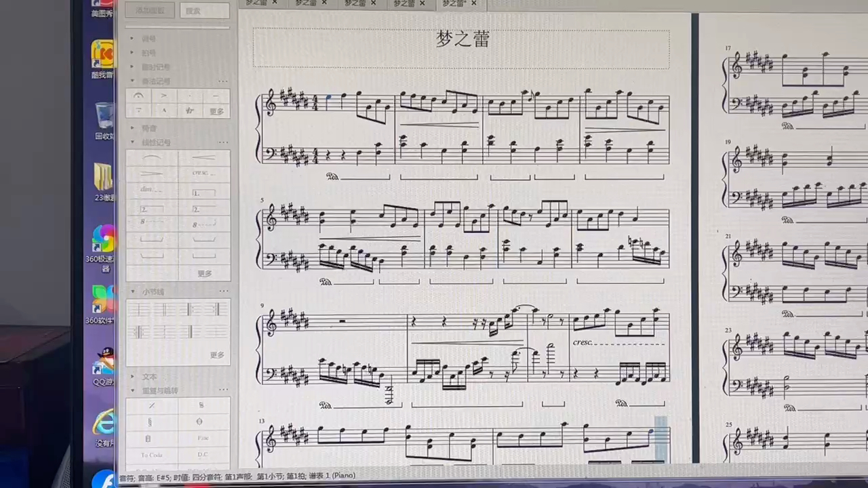This screenshot has width=868, height=488.
Task: Open the Recycle Bin (回收站) desktop icon
Action: pyautogui.click(x=104, y=121)
